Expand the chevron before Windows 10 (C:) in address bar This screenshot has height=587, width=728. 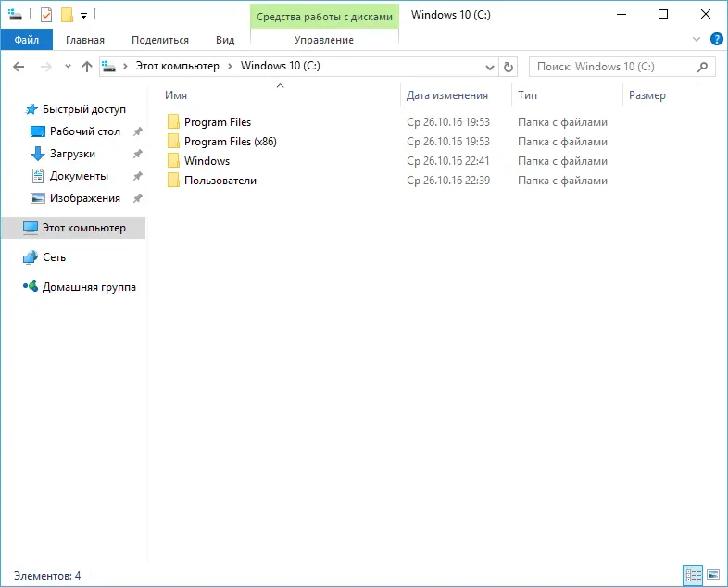tap(230, 67)
